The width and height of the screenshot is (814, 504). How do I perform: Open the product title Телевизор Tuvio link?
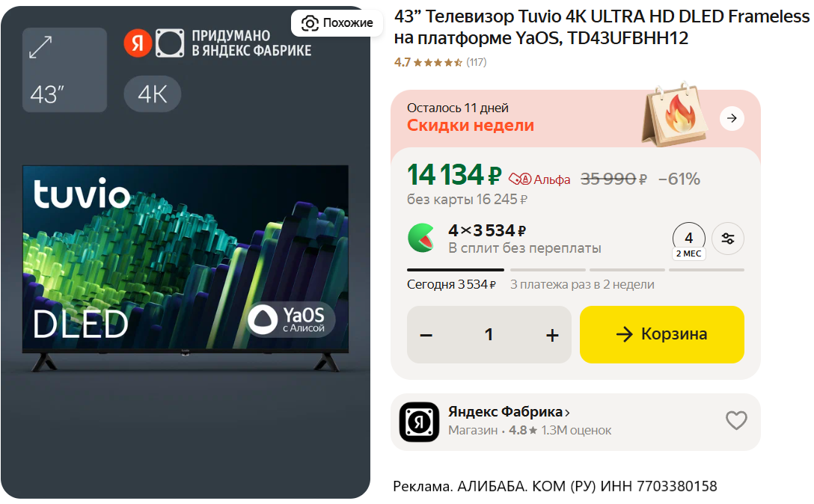pos(602,27)
